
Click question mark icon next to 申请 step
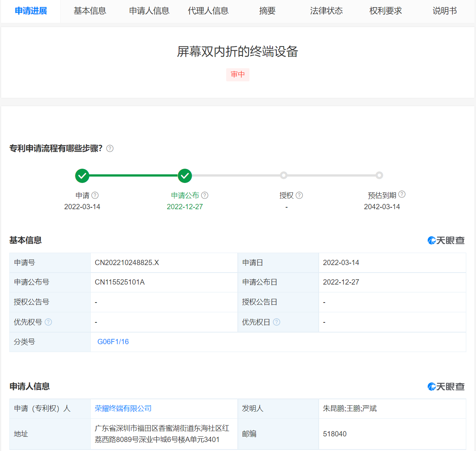95,195
